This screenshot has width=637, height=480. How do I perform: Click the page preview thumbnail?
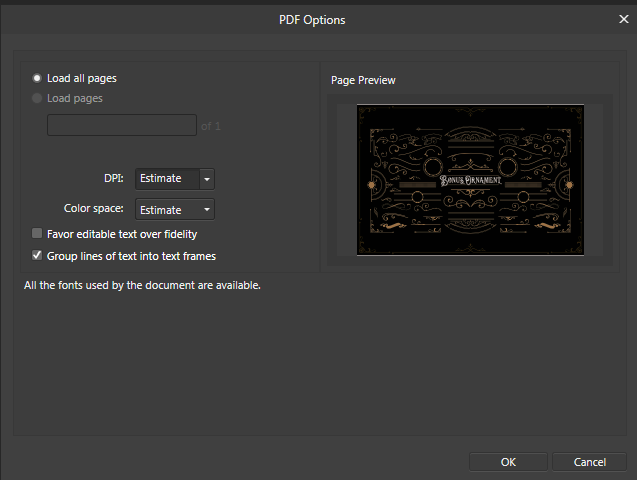470,180
